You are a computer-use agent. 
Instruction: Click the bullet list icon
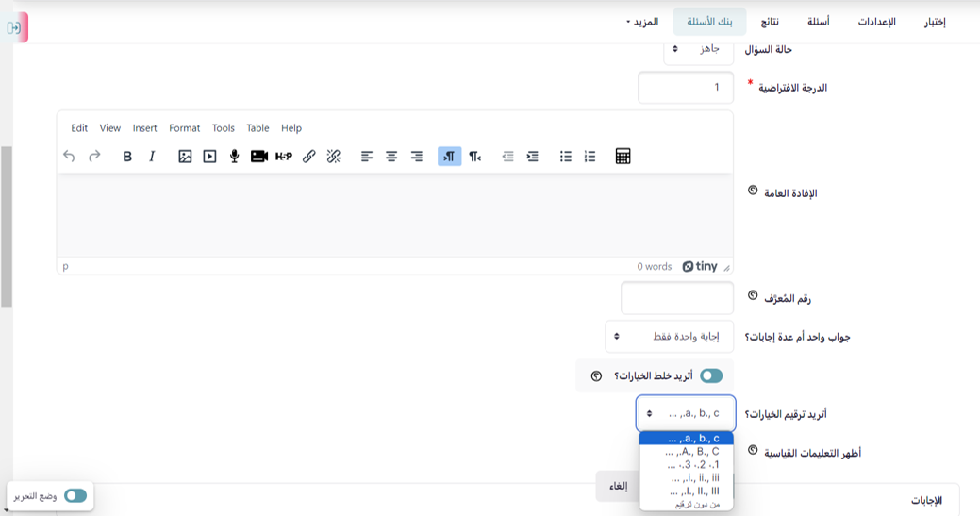point(565,157)
